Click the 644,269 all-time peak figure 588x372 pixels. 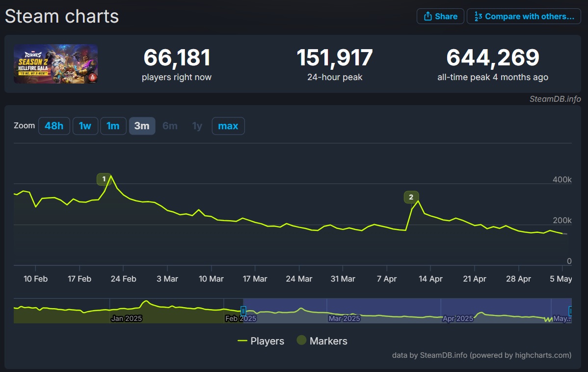(x=493, y=58)
